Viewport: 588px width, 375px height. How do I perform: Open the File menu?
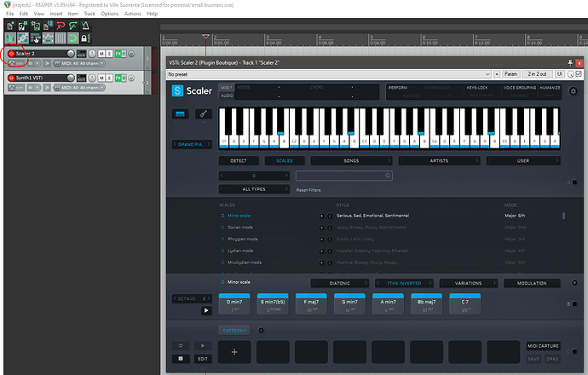pyautogui.click(x=9, y=14)
